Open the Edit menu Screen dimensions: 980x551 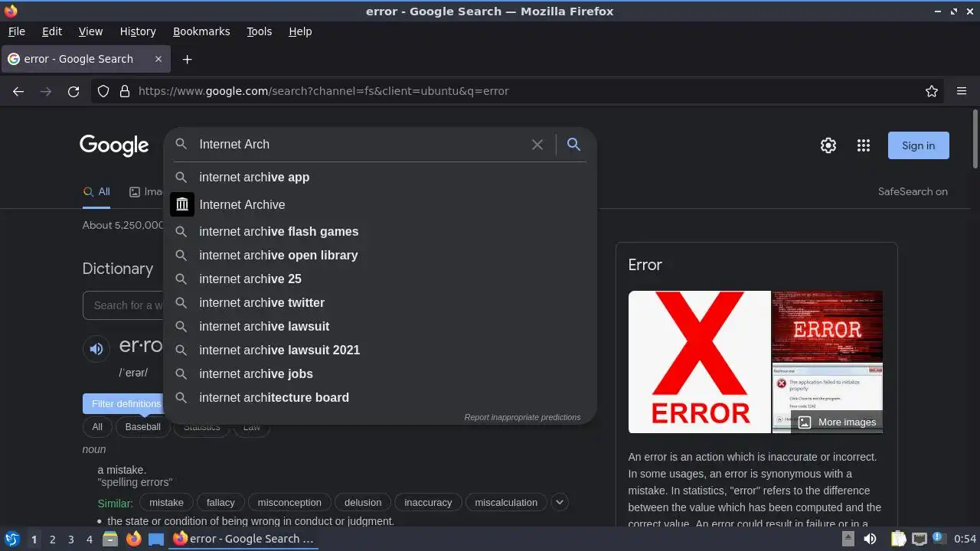[x=52, y=31]
